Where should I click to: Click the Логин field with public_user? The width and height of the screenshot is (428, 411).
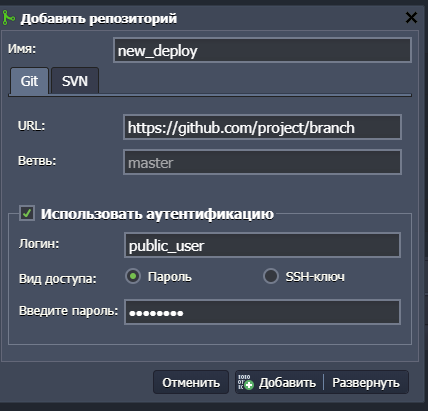[x=262, y=245]
